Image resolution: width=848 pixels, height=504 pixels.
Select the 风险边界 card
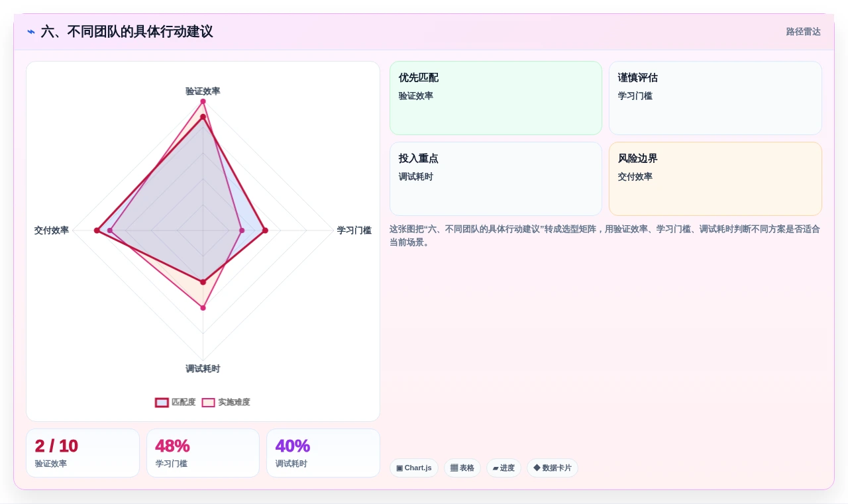[x=715, y=179]
